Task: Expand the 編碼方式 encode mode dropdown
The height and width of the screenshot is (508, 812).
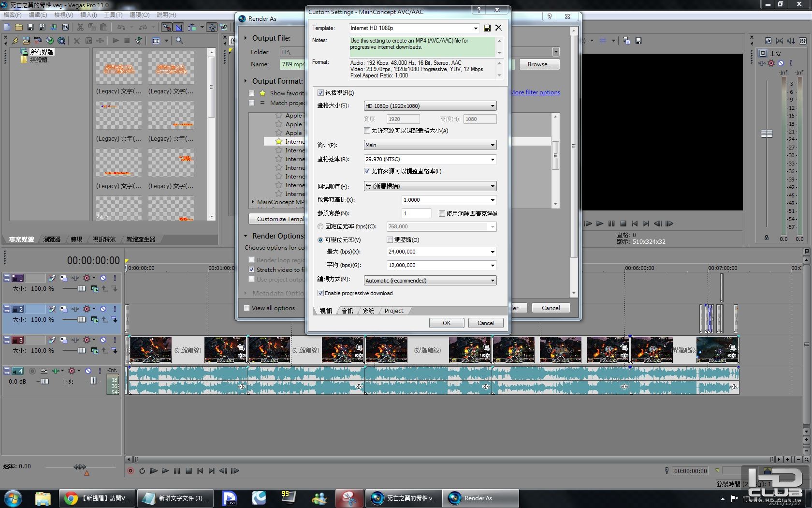Action: click(x=430, y=281)
